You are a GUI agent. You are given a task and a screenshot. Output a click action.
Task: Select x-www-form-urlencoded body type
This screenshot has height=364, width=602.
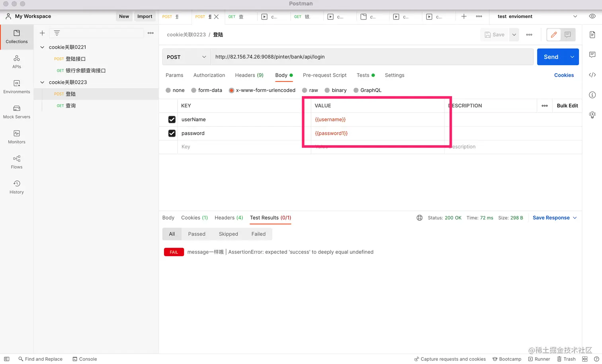231,90
